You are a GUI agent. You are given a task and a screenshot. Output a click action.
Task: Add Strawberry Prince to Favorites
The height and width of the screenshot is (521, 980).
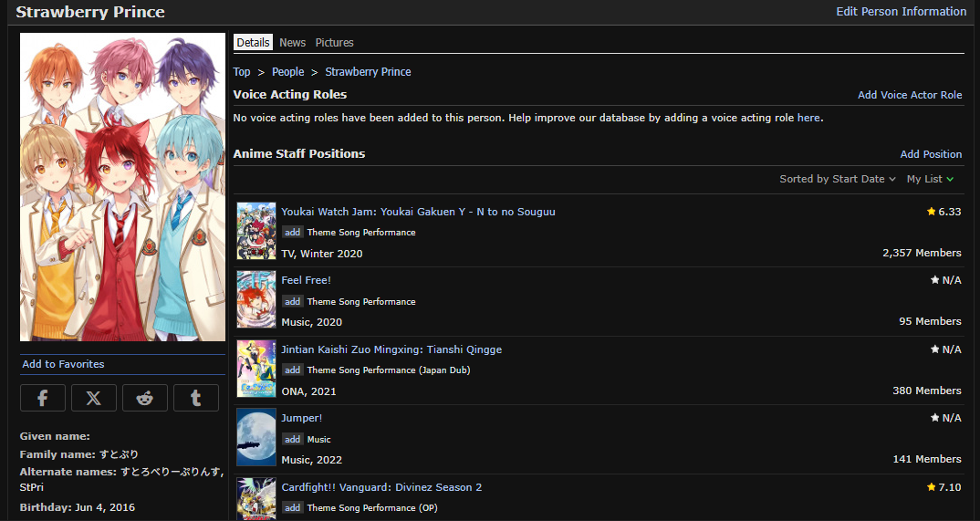tap(63, 364)
